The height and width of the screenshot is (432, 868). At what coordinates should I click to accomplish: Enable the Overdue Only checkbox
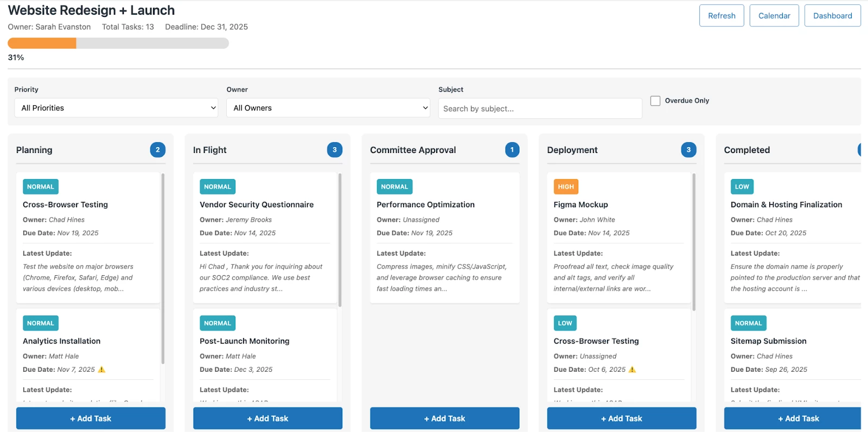655,101
